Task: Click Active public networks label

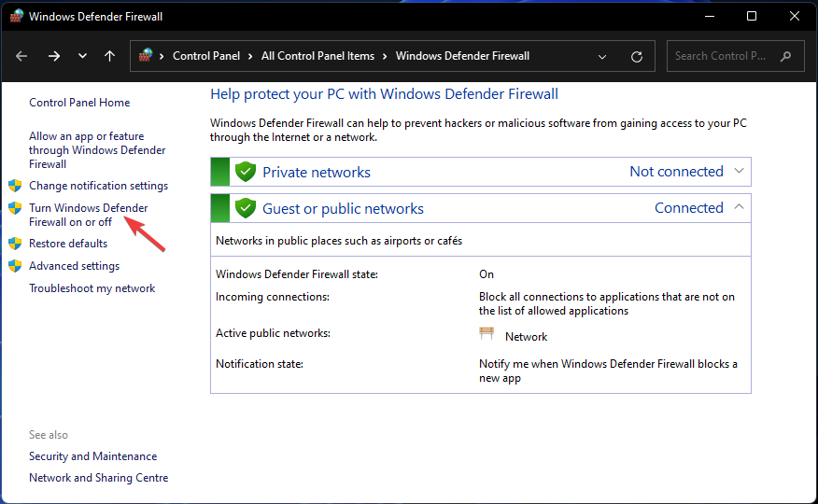Action: (273, 333)
